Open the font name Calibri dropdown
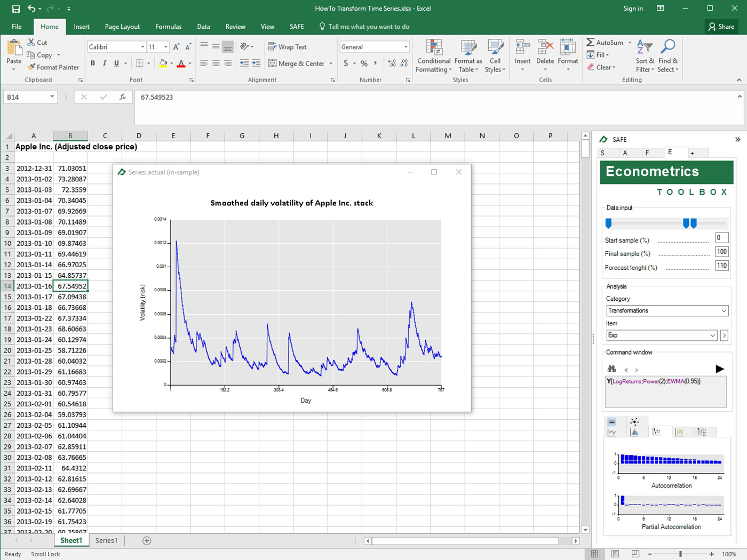This screenshot has height=560, width=747. click(142, 47)
